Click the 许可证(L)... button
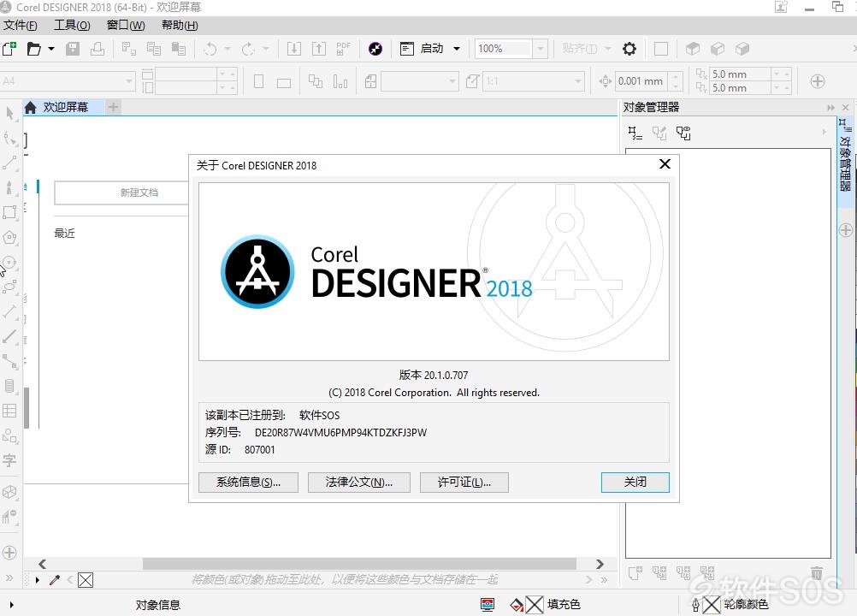 point(464,482)
